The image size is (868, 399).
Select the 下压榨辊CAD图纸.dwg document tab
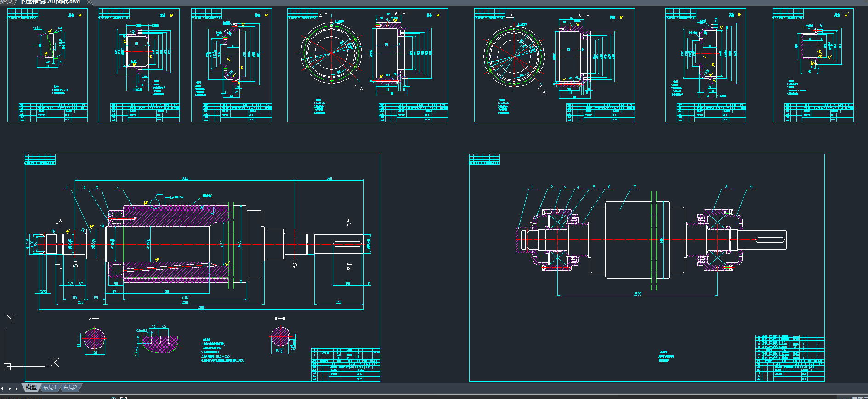click(x=50, y=2)
